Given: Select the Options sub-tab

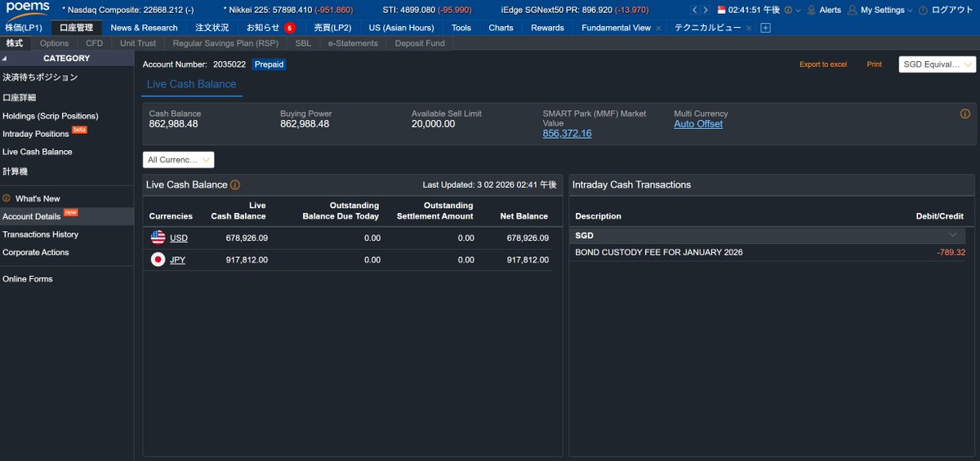Looking at the screenshot, I should pos(55,43).
